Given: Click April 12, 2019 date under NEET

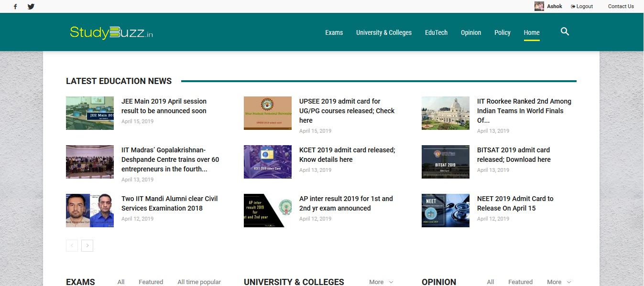Looking at the screenshot, I should (x=493, y=219).
